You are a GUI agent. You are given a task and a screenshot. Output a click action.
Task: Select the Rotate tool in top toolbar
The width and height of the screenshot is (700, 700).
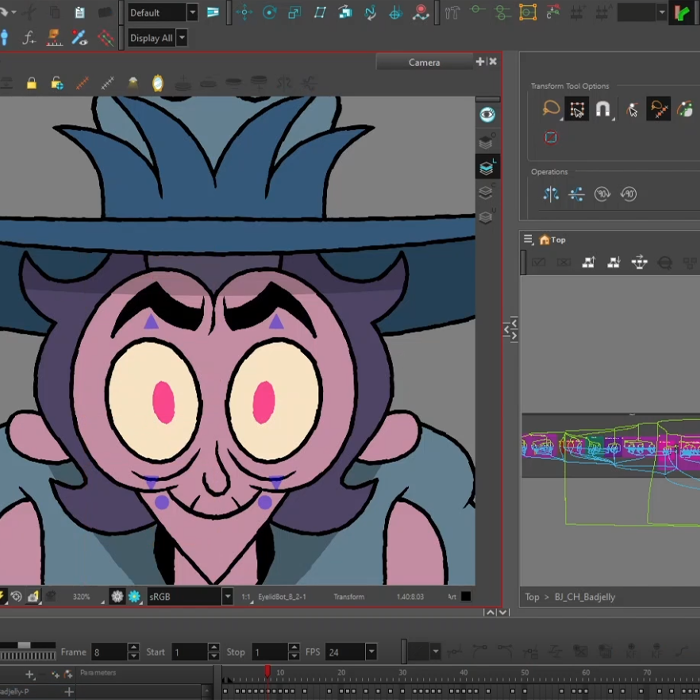tap(269, 12)
